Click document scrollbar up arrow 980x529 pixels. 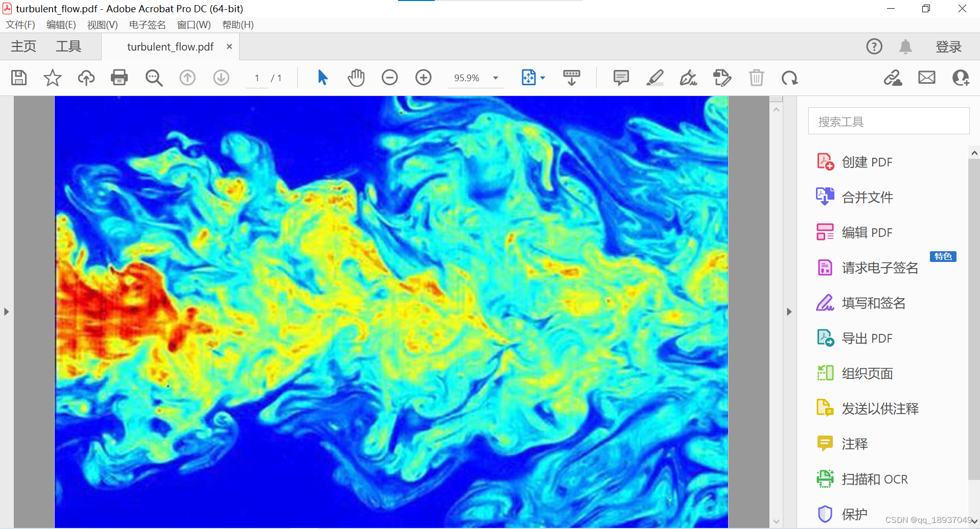[776, 109]
